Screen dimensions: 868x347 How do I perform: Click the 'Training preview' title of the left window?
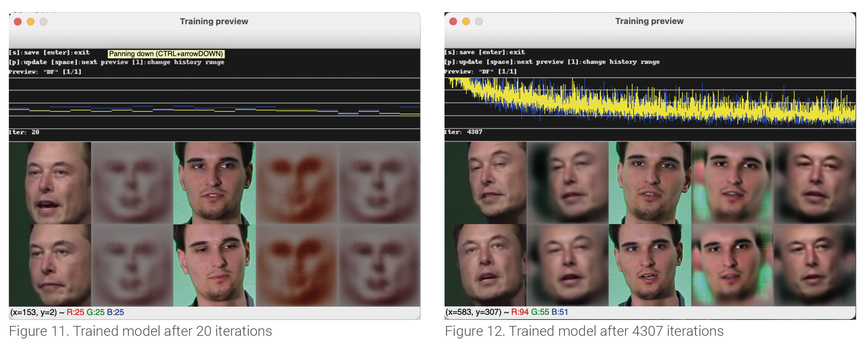(x=214, y=21)
